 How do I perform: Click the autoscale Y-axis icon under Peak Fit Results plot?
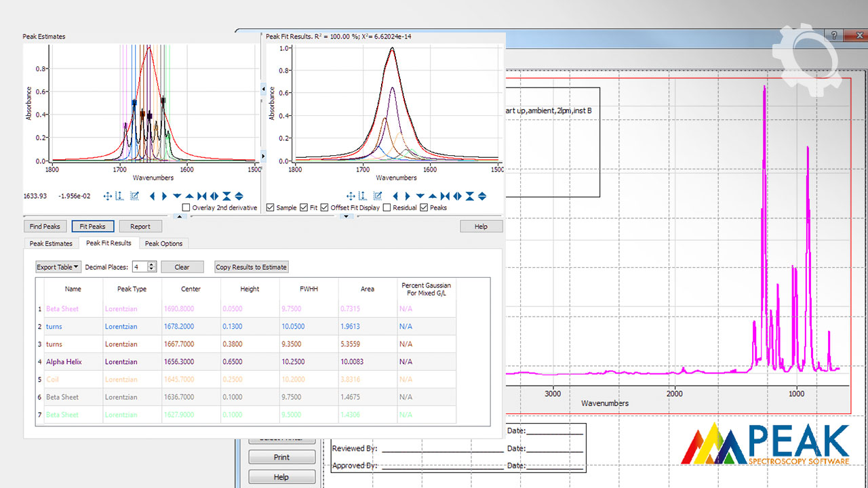coord(363,197)
